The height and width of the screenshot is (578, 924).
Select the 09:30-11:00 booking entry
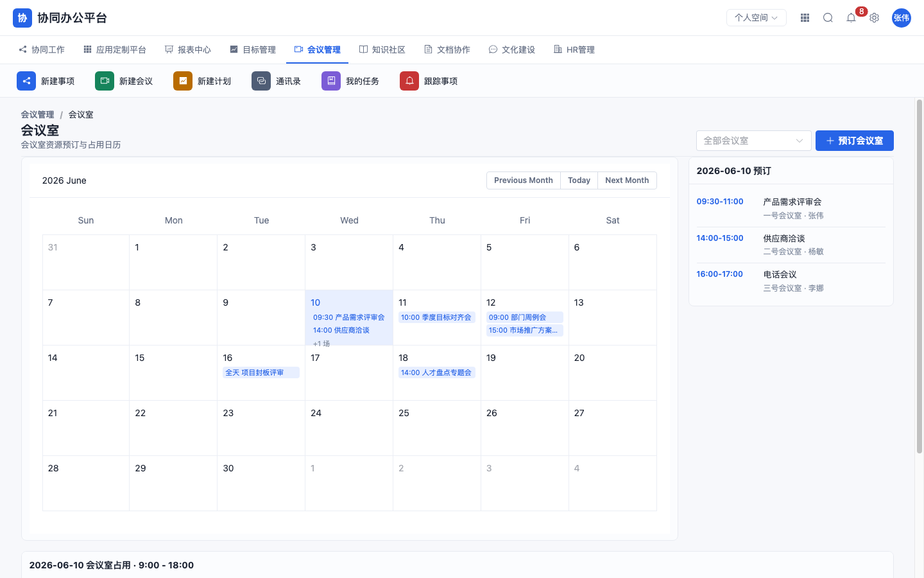[x=791, y=208]
